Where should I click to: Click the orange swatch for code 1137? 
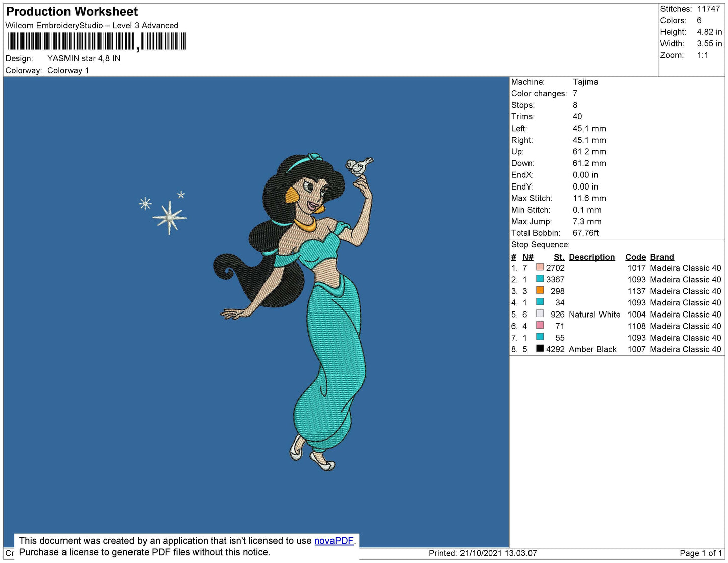coord(540,290)
